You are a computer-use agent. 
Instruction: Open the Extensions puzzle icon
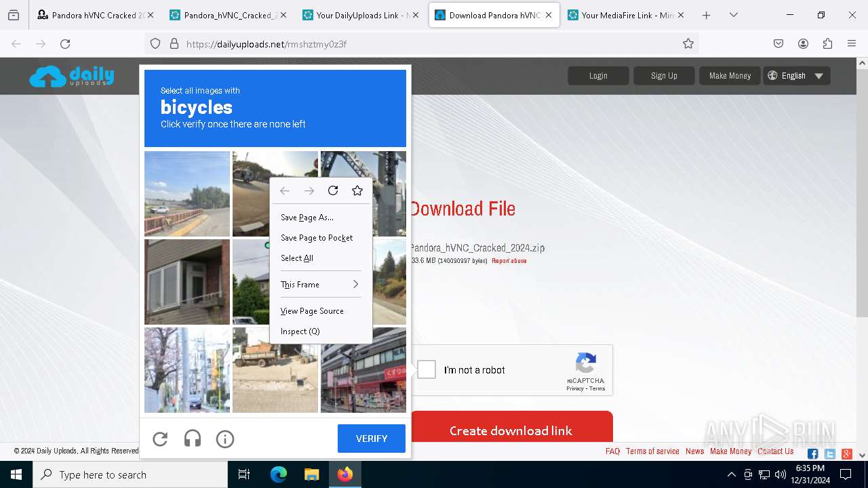pos(827,43)
